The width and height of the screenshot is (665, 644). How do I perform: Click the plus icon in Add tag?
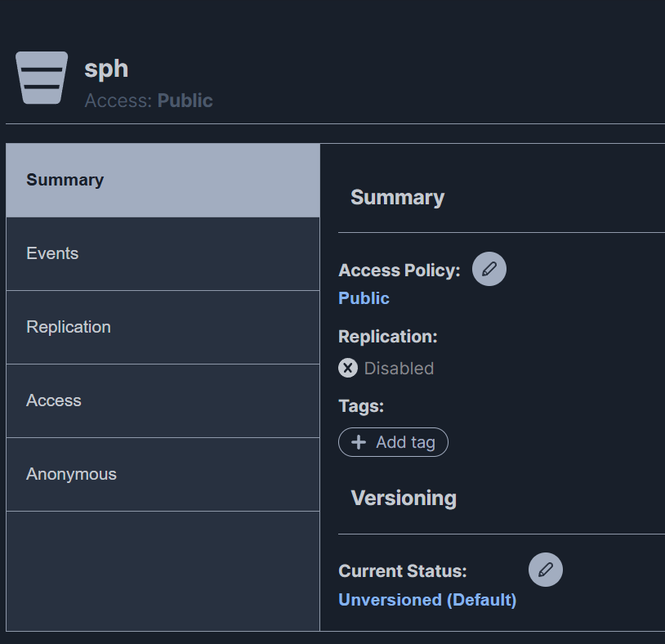(x=358, y=442)
